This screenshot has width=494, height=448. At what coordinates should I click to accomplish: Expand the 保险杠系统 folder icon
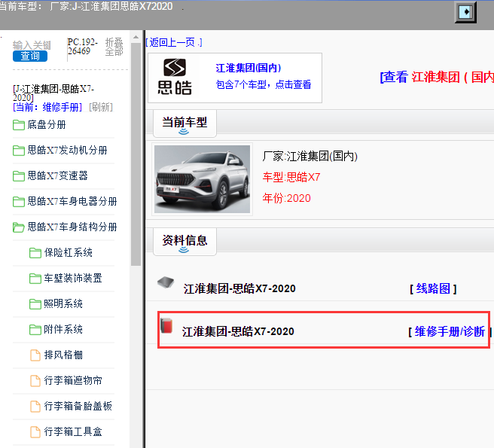pos(35,253)
